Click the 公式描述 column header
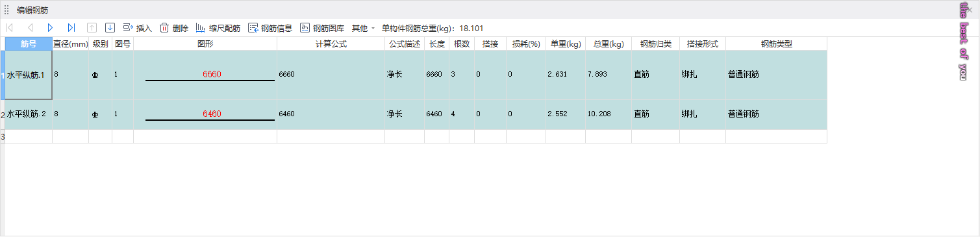 [405, 44]
